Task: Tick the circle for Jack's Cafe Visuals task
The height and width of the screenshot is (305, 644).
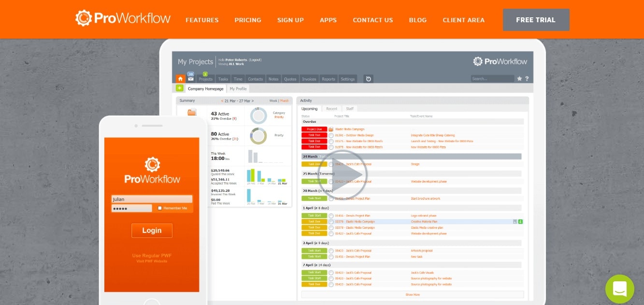Action: (x=331, y=273)
